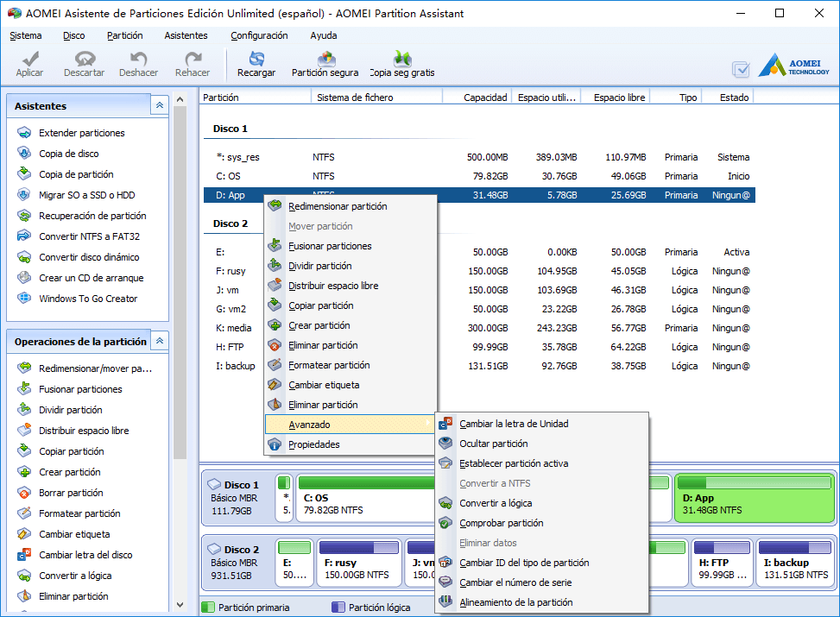Select the D: App block in disk map
This screenshot has width=840, height=617.
755,498
